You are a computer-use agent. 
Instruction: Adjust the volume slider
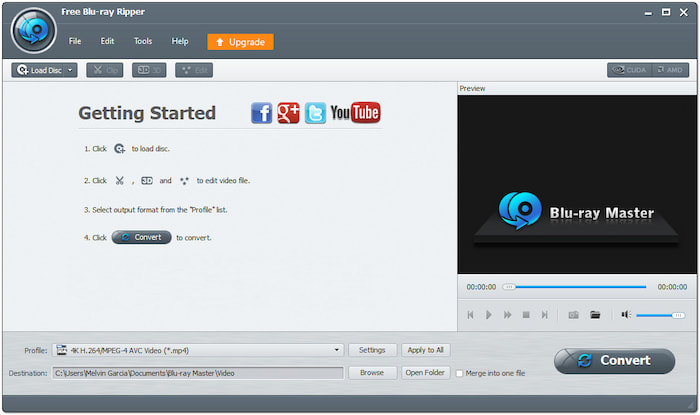point(660,315)
